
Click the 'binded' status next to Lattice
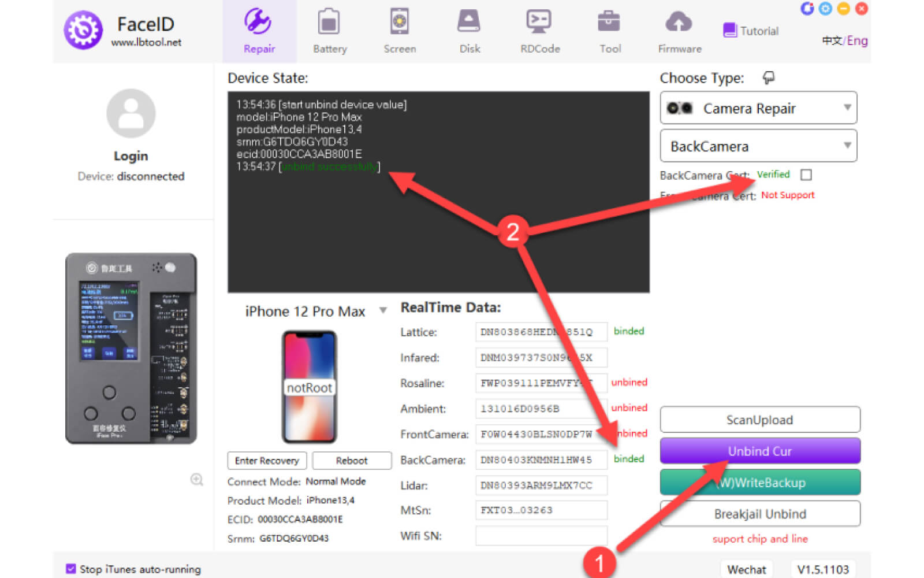click(629, 331)
